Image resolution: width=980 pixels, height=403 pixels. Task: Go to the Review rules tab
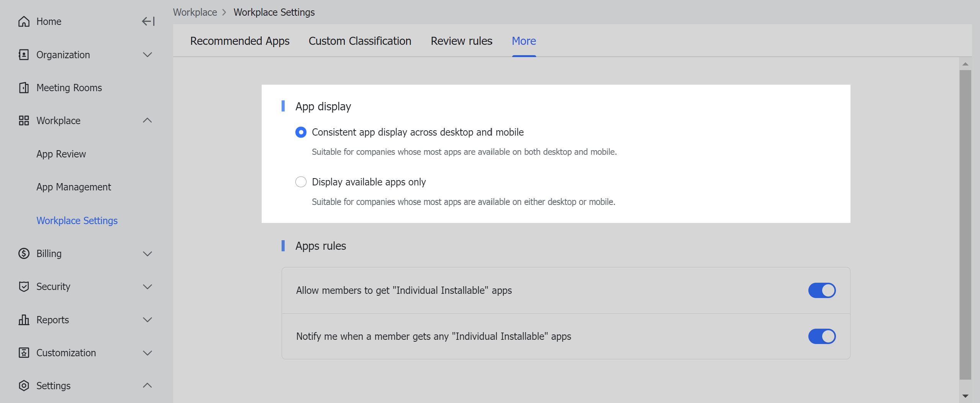tap(461, 41)
